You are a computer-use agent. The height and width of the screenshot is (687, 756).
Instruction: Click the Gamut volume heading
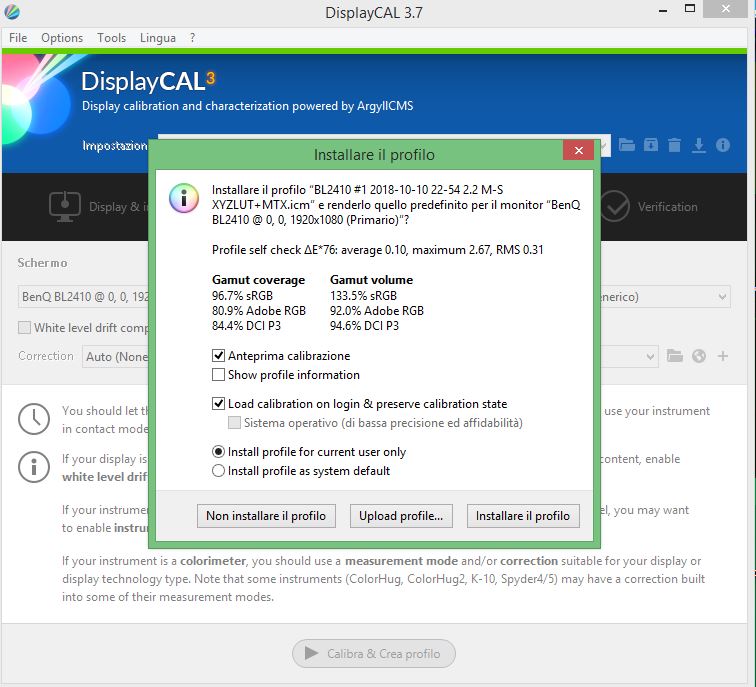[371, 280]
